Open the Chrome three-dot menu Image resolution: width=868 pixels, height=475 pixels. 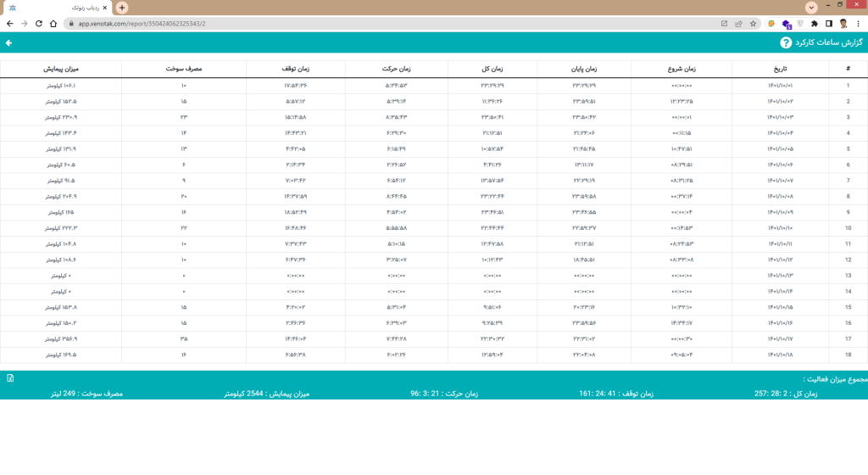pyautogui.click(x=857, y=24)
